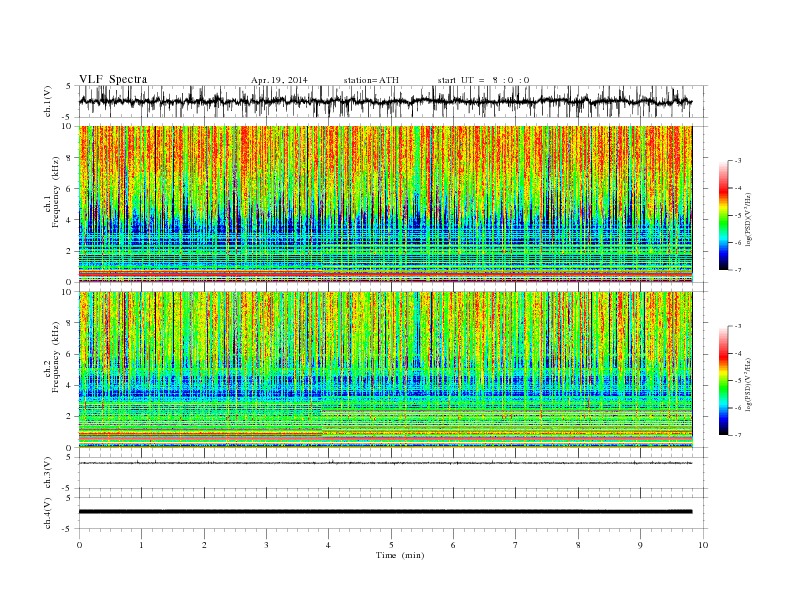Click the "Time (min)" x-axis title

[400, 555]
